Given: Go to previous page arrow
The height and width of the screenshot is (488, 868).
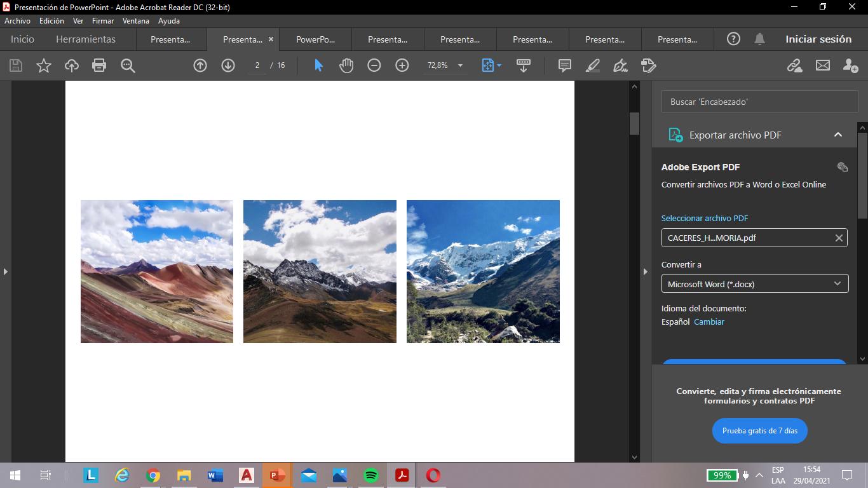Looking at the screenshot, I should coord(200,65).
